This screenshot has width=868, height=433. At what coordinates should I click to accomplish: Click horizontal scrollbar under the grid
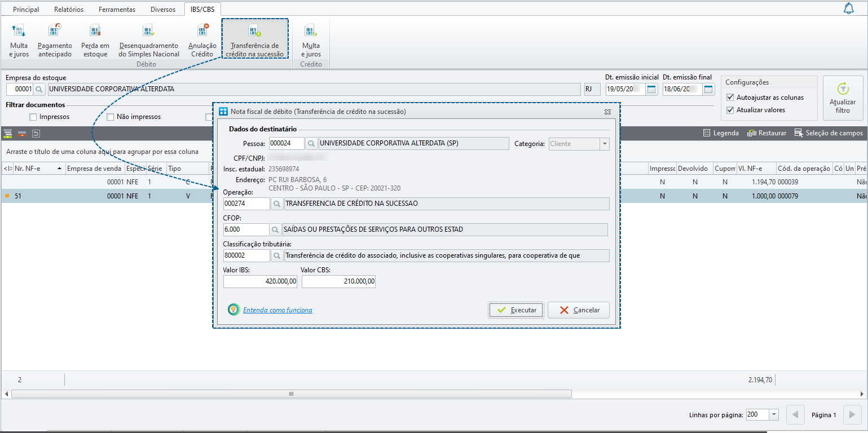click(292, 394)
